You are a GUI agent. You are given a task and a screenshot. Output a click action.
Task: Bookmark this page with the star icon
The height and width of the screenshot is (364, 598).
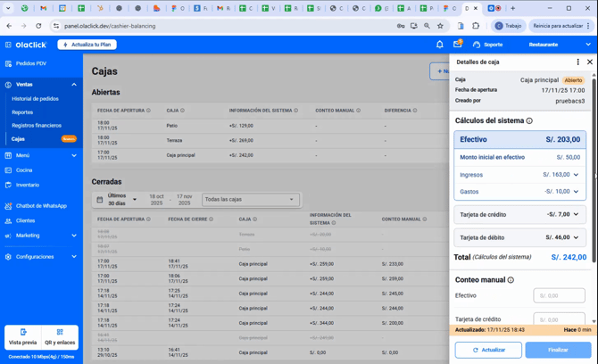tap(440, 26)
